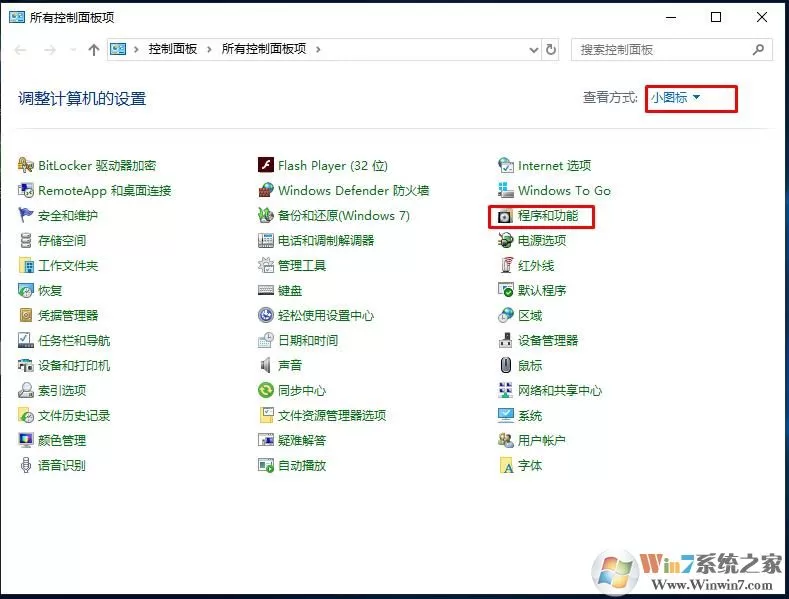Click the 颜色管理 monitor icon
The image size is (789, 599).
click(25, 440)
